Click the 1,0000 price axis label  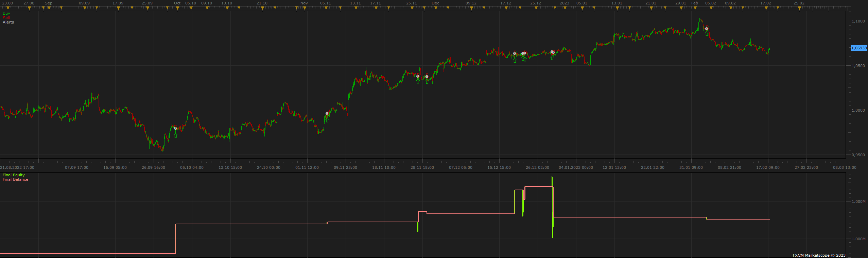[x=858, y=110]
